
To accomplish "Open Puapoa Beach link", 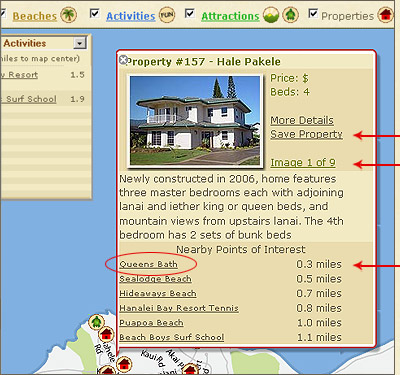I will [151, 323].
